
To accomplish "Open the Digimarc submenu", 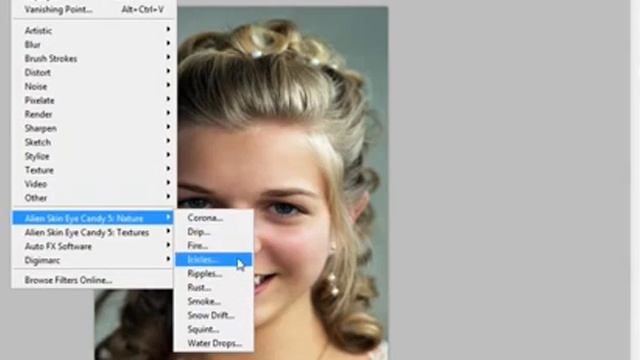I will 94,260.
